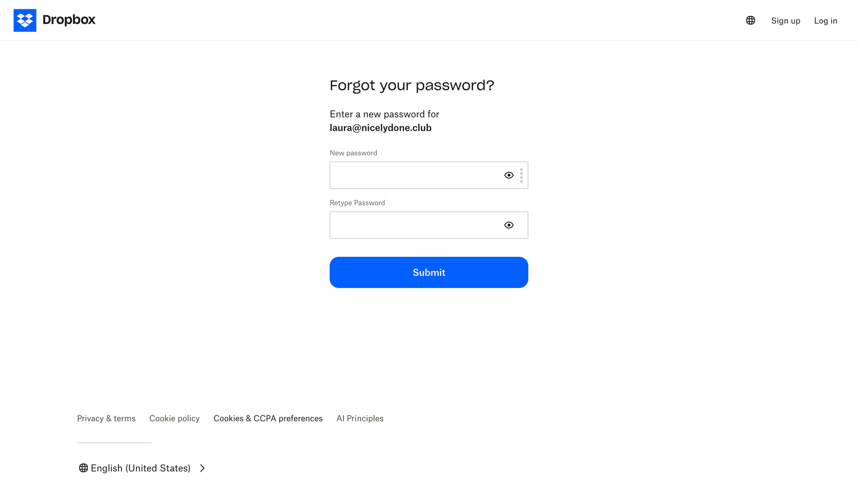Reveal Retype Password with the eye icon
This screenshot has width=858, height=504.
coord(509,225)
